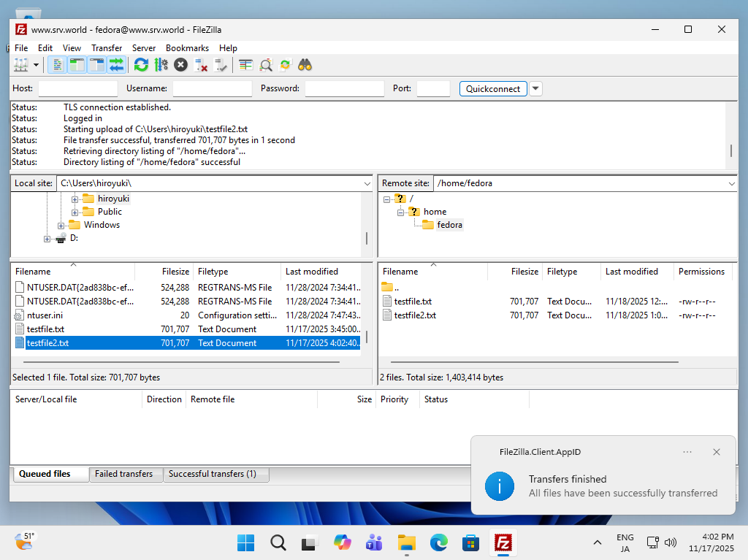Open the Remote site path dropdown

tap(733, 183)
